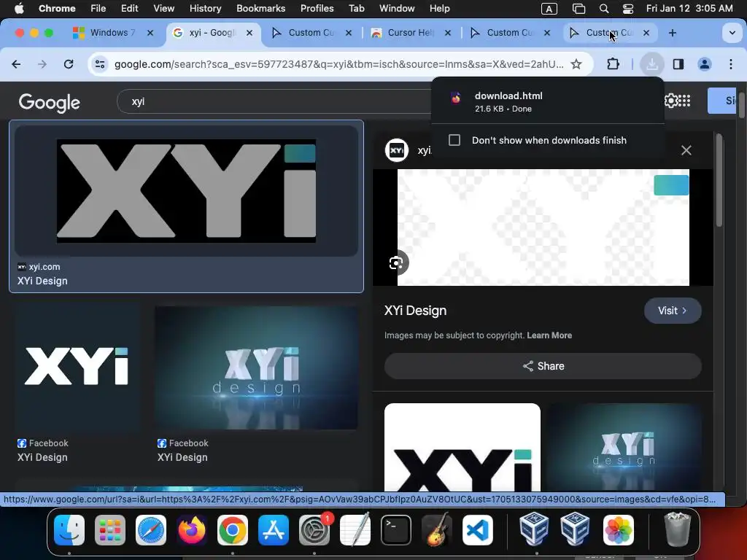747x560 pixels.
Task: Launch Firefox from the Dock
Action: 192,530
